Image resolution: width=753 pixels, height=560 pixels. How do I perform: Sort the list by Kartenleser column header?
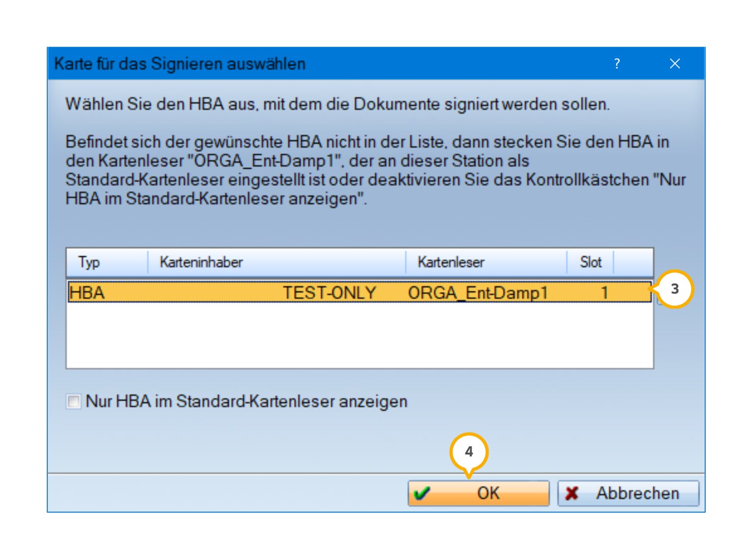[486, 262]
